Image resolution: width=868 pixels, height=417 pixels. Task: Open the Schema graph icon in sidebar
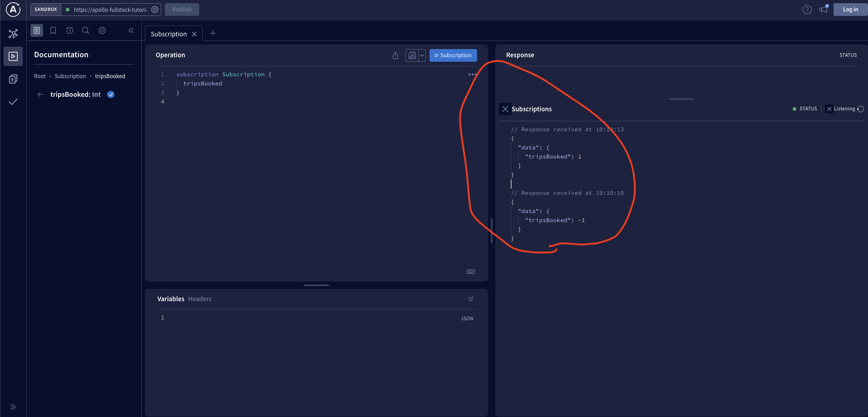click(x=13, y=34)
